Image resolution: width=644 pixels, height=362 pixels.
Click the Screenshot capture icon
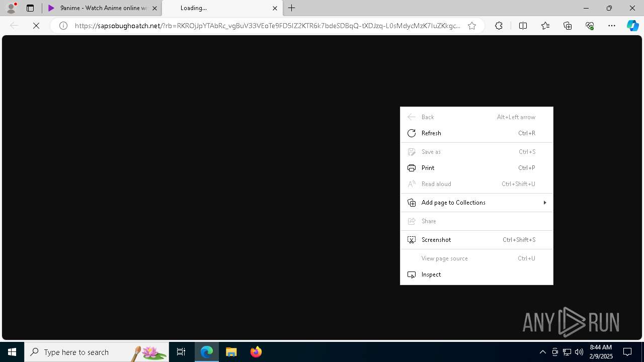coord(412,240)
